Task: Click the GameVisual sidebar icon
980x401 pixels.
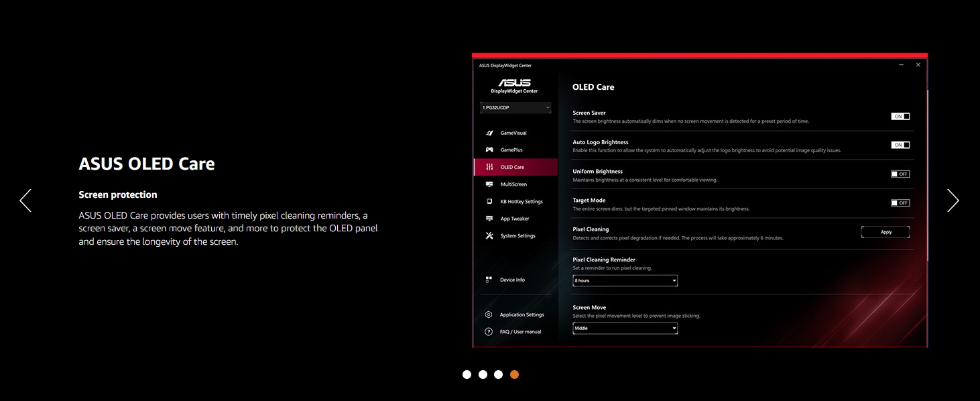Action: tap(489, 133)
